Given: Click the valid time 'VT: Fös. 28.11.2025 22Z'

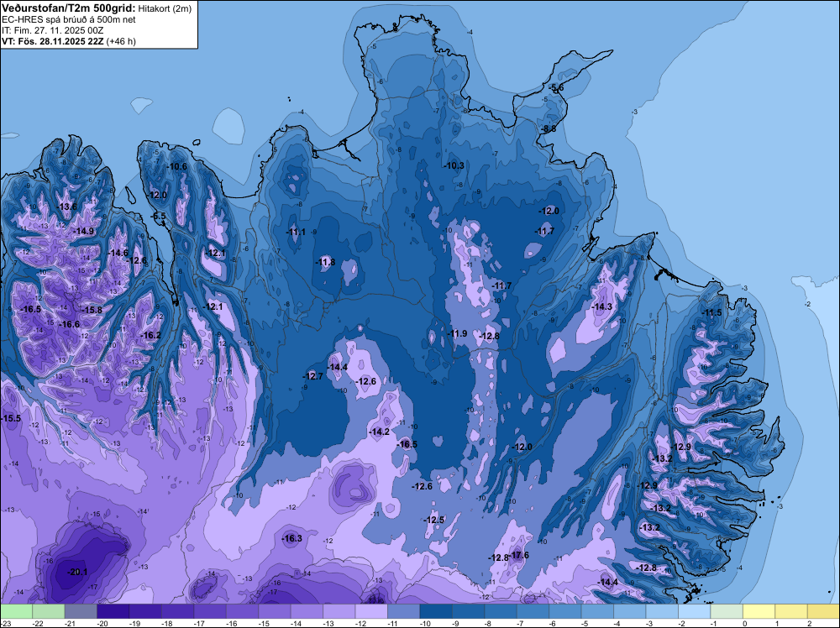Looking at the screenshot, I should [52, 41].
